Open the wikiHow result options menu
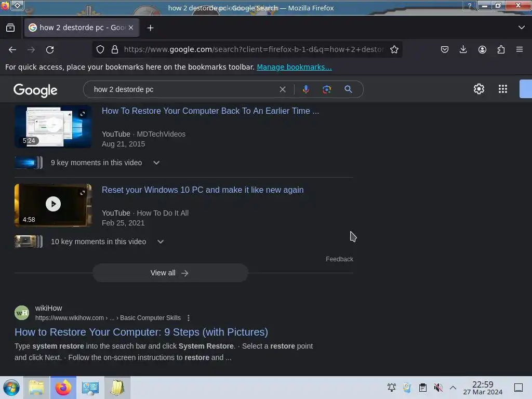 click(188, 318)
